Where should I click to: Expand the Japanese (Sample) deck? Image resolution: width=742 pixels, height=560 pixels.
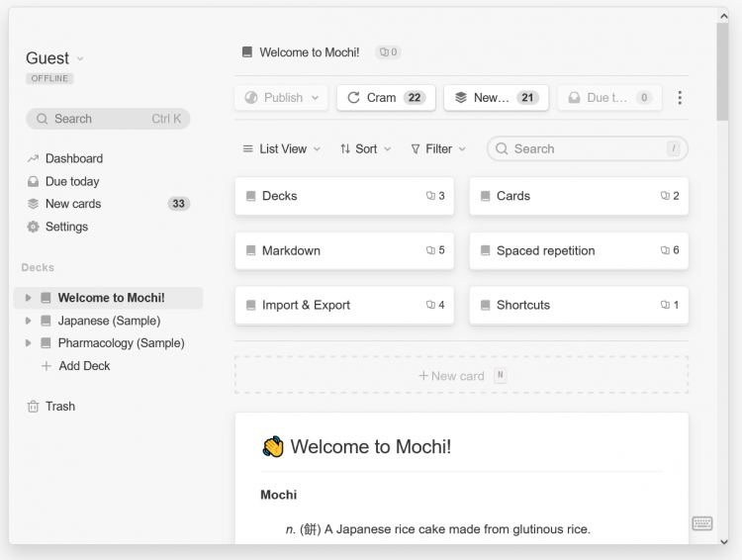pyautogui.click(x=29, y=321)
